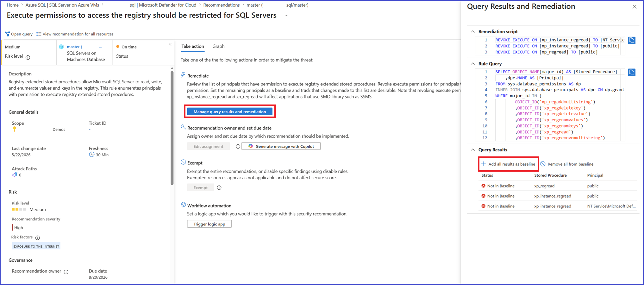Collapse the Query Results section

click(x=473, y=150)
